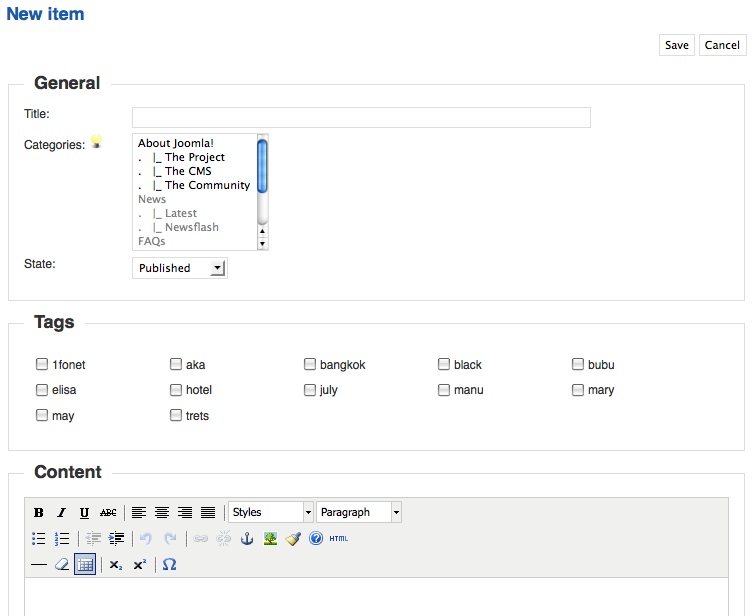Insert a table in the content
The height and width of the screenshot is (616, 755).
85,564
